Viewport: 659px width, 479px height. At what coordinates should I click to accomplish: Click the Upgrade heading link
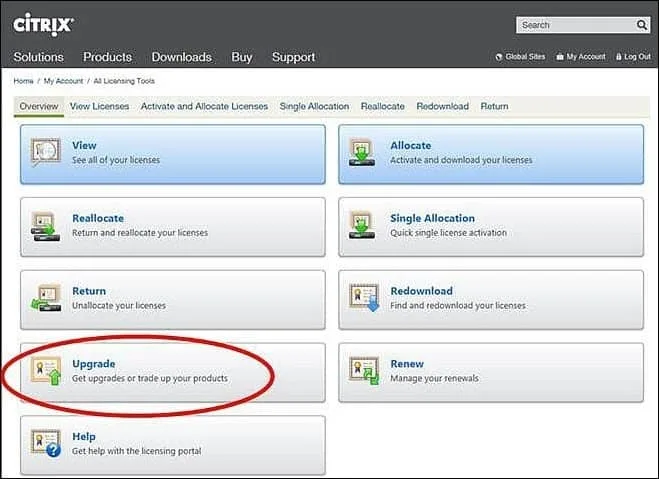pos(94,364)
